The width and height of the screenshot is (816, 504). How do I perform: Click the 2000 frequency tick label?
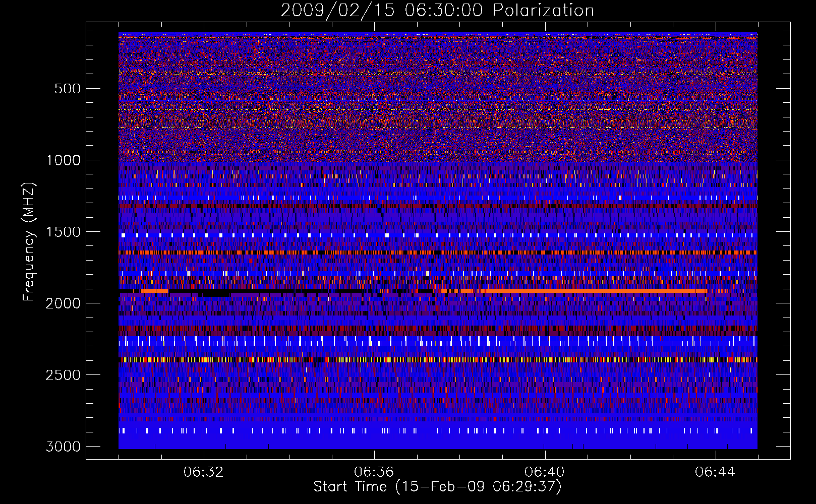63,303
